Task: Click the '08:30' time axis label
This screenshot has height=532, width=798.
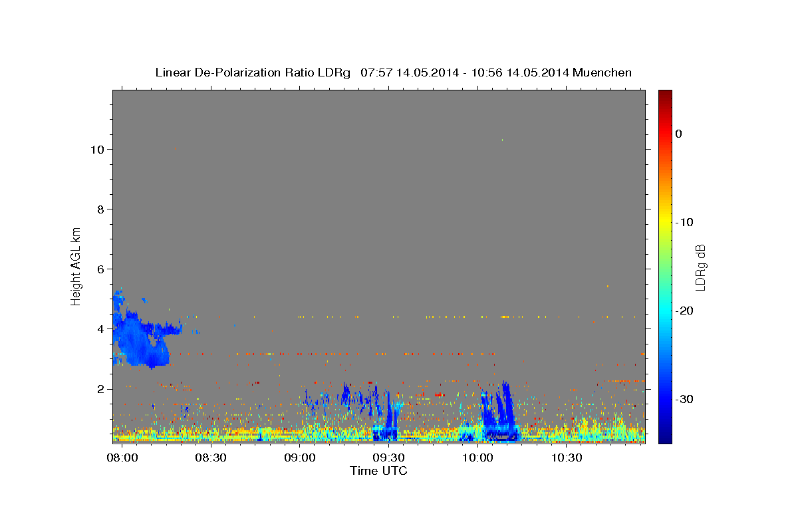Action: [x=211, y=459]
